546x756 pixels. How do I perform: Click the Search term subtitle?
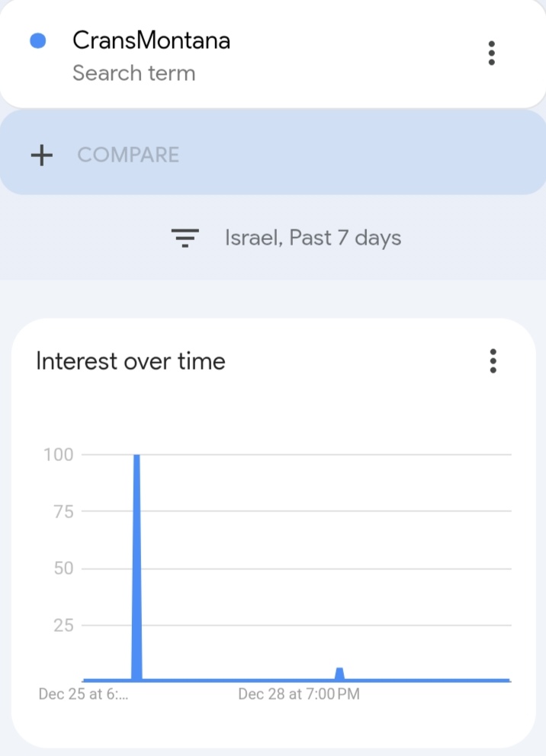(134, 73)
